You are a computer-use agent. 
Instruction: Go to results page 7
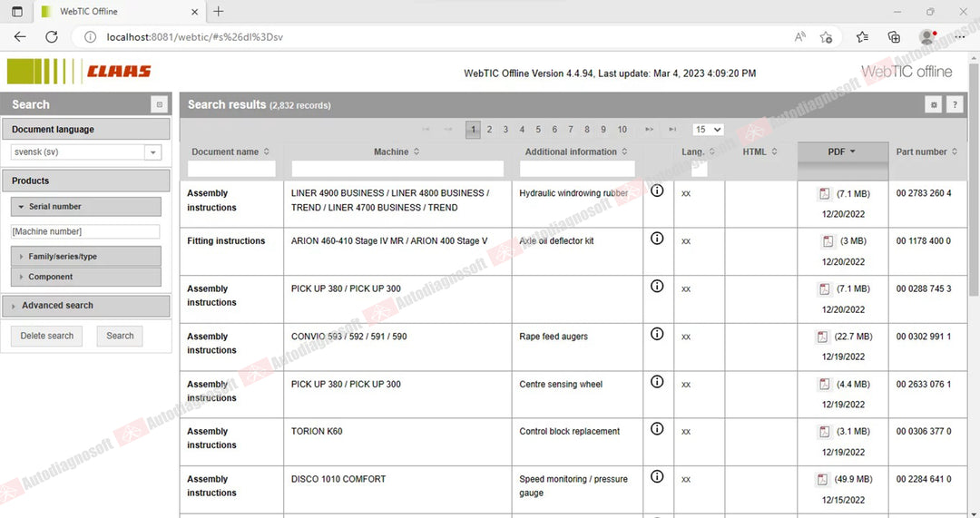coord(571,130)
